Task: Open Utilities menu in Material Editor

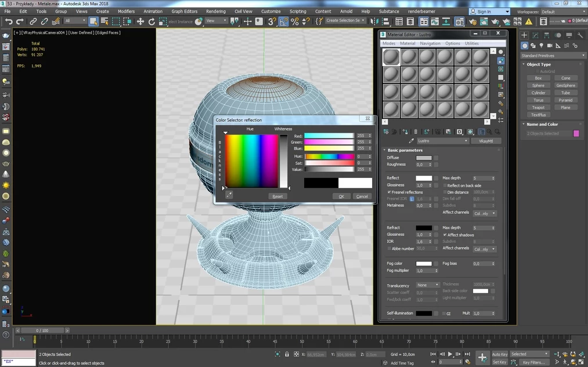Action: 472,43
